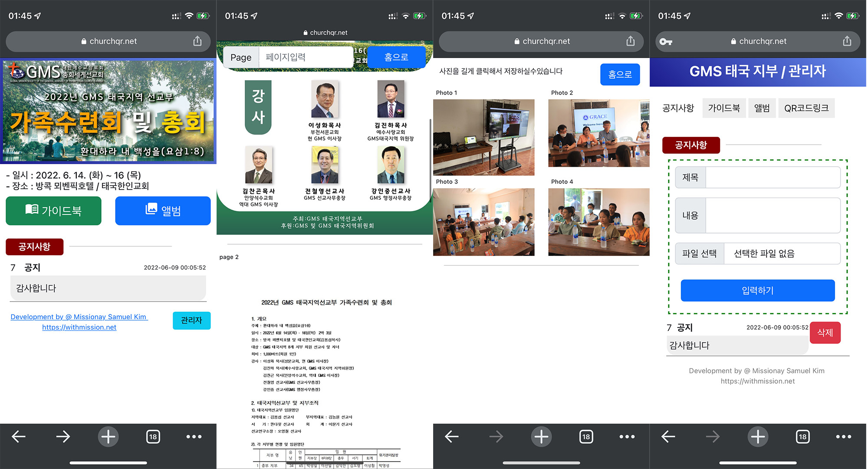Tap the key password icon in admin address bar
The image size is (868, 469).
[x=666, y=42]
